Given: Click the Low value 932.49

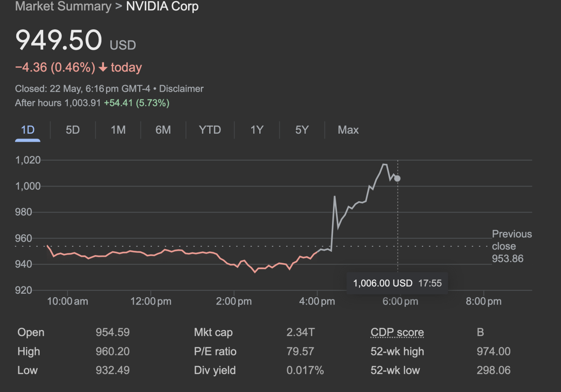Looking at the screenshot, I should 113,370.
